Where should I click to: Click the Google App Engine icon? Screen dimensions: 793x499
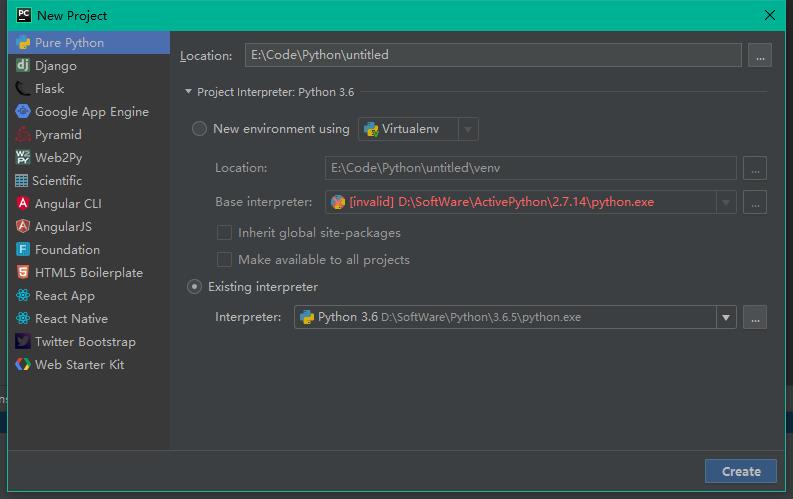coord(23,112)
